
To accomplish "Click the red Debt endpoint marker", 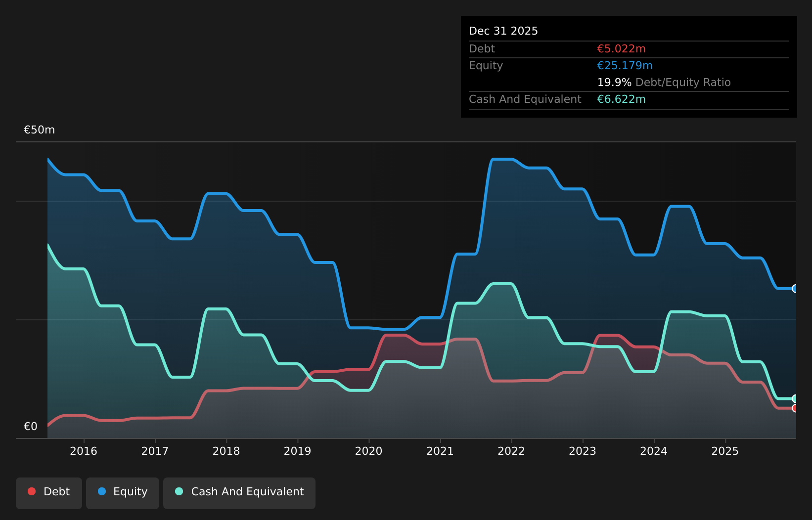I will [x=795, y=408].
